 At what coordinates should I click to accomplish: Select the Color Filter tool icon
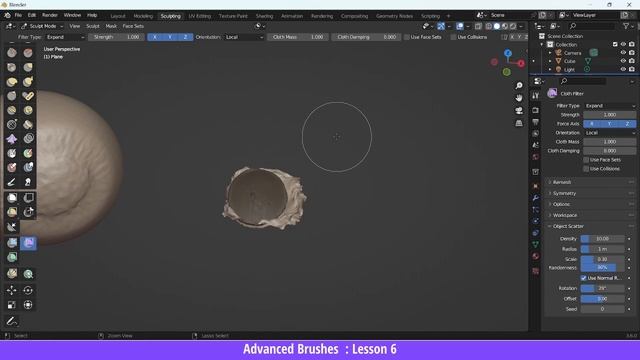pyautogui.click(x=12, y=257)
